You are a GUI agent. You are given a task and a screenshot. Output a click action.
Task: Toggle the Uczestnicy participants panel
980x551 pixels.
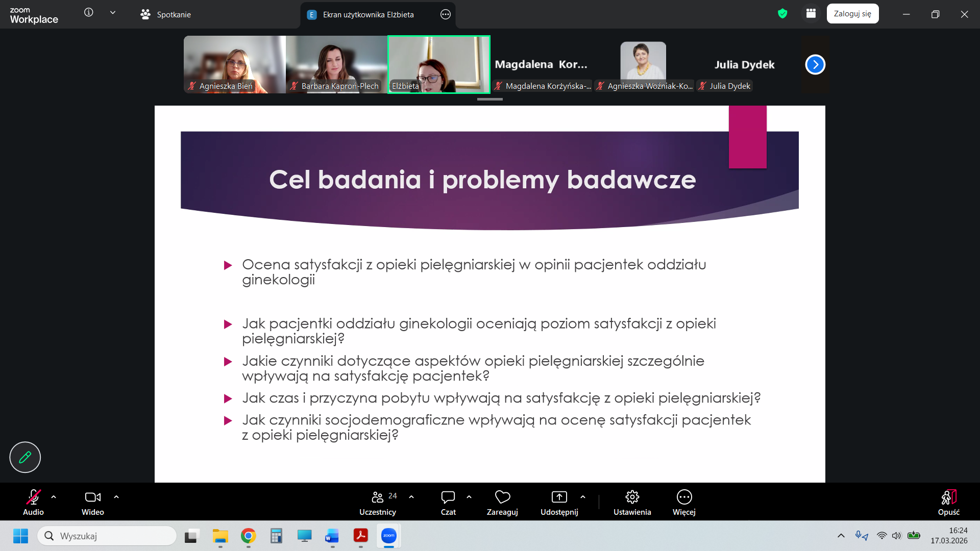(x=378, y=497)
